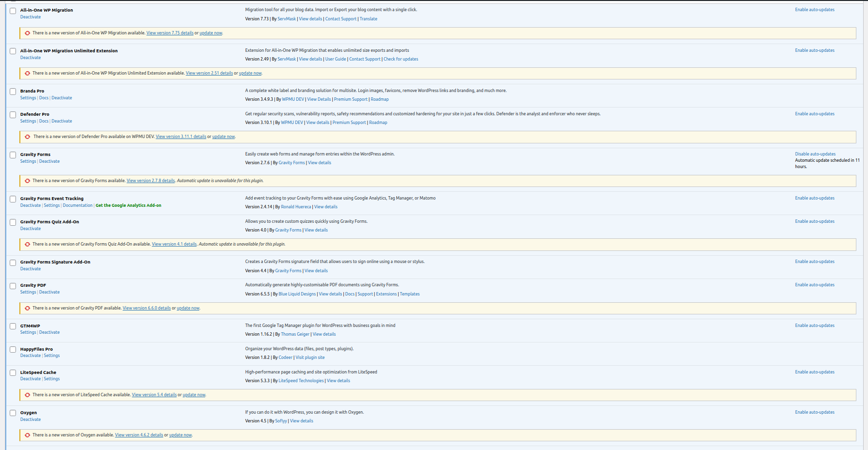This screenshot has width=868, height=450.
Task: Check the Branda Pro plugin checkbox
Action: point(13,92)
